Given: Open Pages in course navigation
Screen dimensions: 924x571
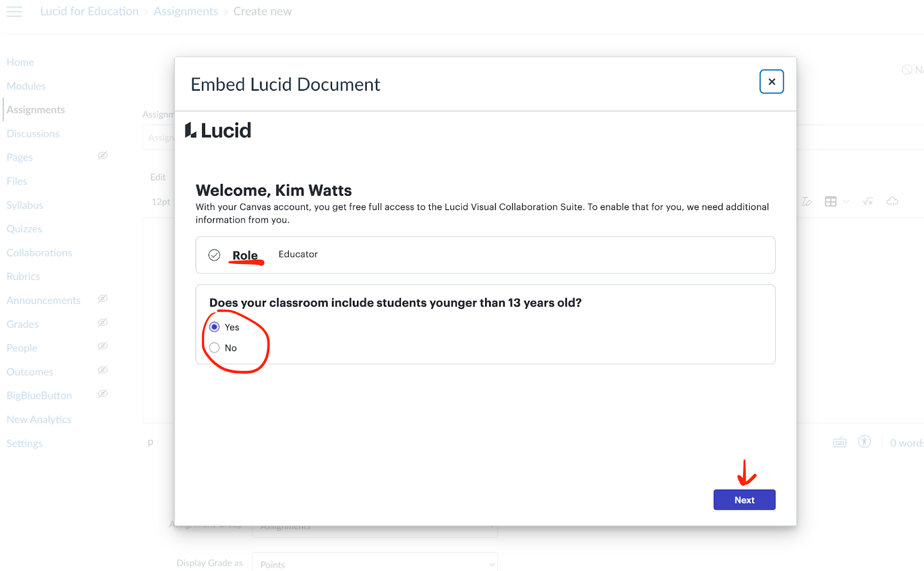Looking at the screenshot, I should [x=20, y=157].
